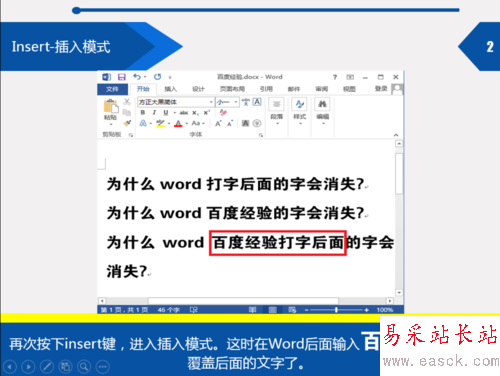Switch to the 开始 (Home) tab
The height and width of the screenshot is (376, 500).
(x=143, y=89)
